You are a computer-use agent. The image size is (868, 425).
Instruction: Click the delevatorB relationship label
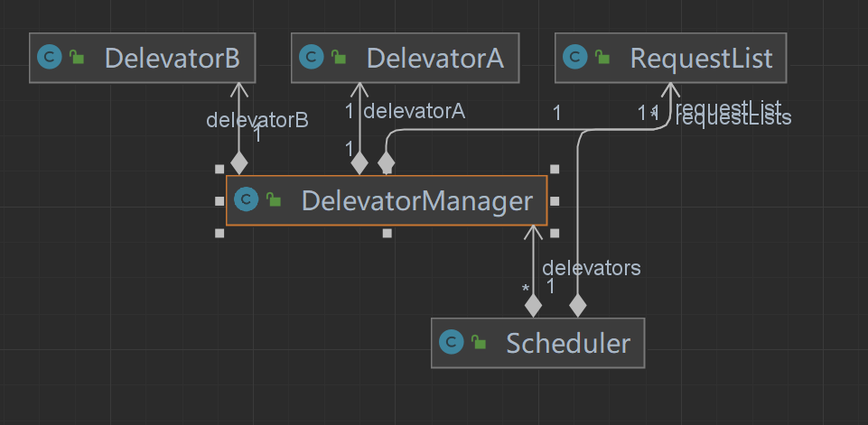coord(257,119)
